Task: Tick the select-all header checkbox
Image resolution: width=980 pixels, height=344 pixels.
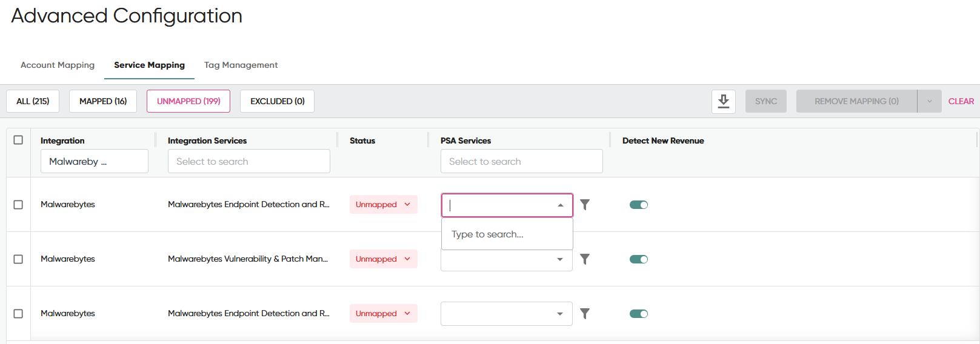Action: (x=18, y=140)
